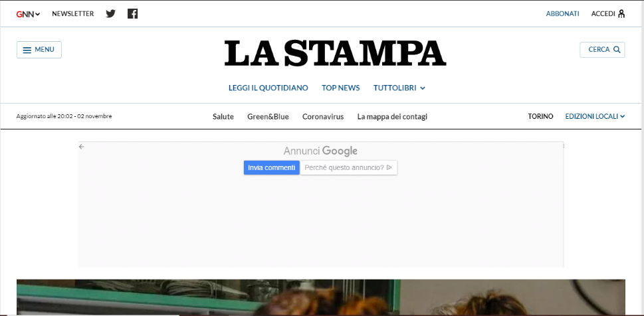Open the TORINO local edition

540,117
